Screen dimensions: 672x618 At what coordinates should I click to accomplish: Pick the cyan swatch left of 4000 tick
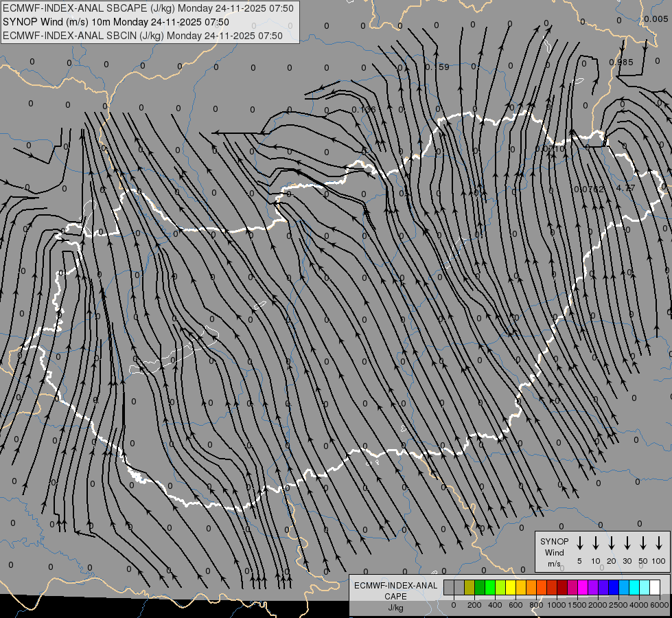tap(634, 587)
